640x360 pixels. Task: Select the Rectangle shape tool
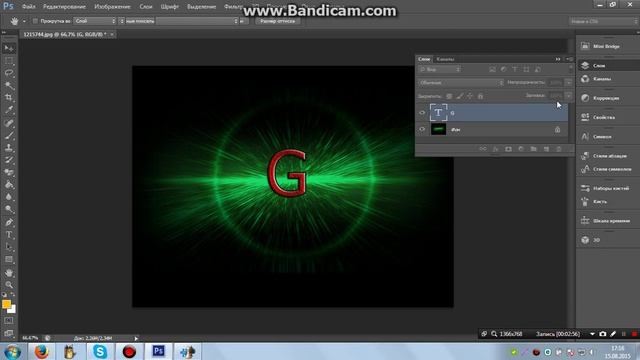click(x=9, y=260)
